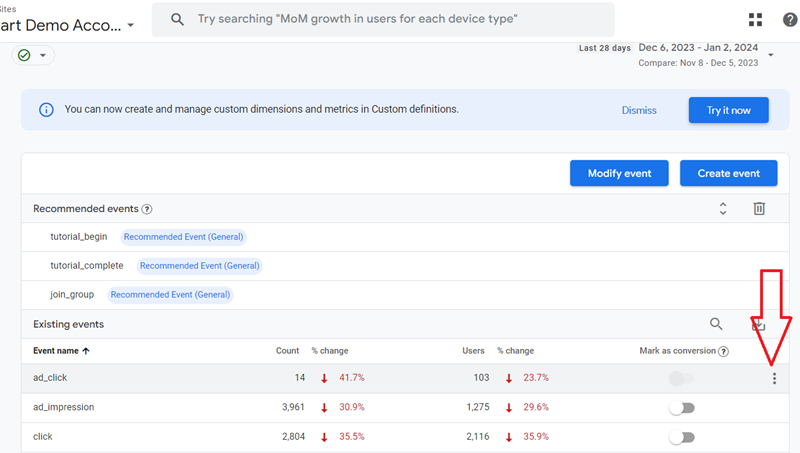Click the help icon beside Mark as conversion
Viewport: 800px width, 453px height.
(723, 351)
